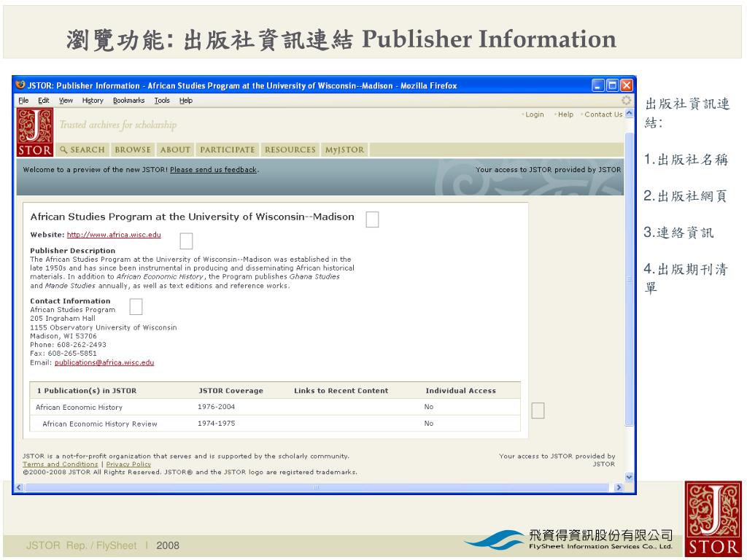Click the Login link

[x=535, y=114]
